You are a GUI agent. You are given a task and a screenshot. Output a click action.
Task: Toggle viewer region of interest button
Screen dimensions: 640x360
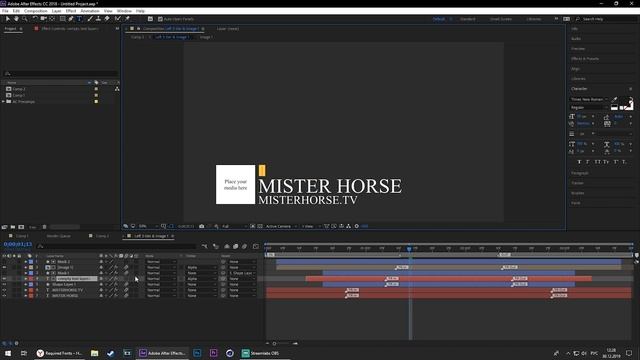(253, 226)
